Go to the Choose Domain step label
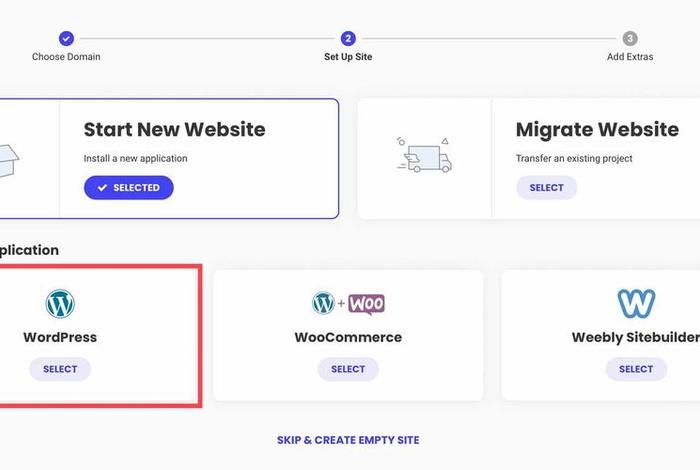This screenshot has width=700, height=470. [x=66, y=57]
